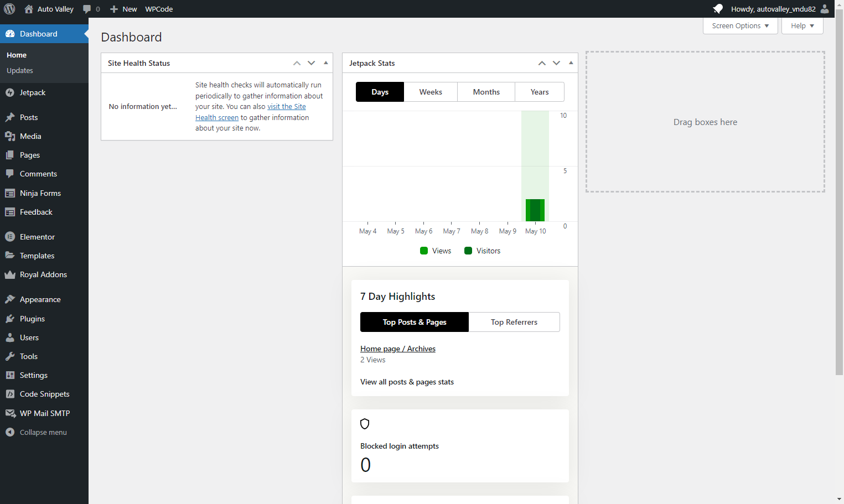Move Jetpack Stats box down
Viewport: 844px width, 504px height.
557,63
